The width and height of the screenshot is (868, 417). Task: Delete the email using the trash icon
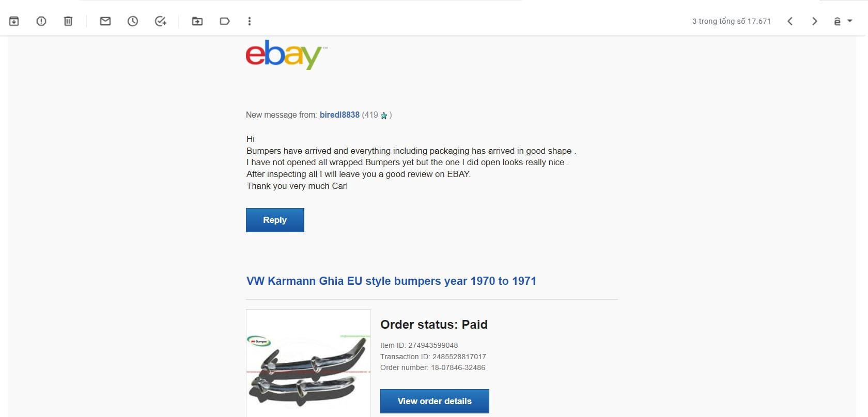tap(68, 21)
